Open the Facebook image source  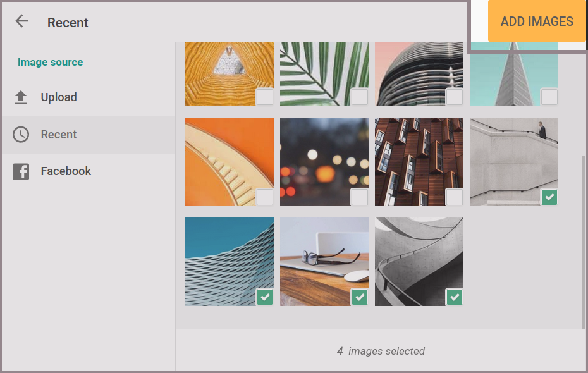66,171
